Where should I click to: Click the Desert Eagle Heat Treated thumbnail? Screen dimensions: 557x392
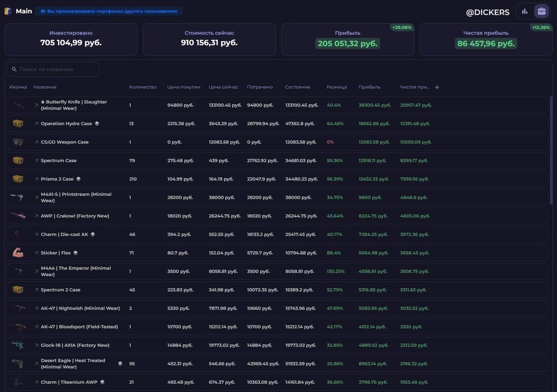[18, 364]
